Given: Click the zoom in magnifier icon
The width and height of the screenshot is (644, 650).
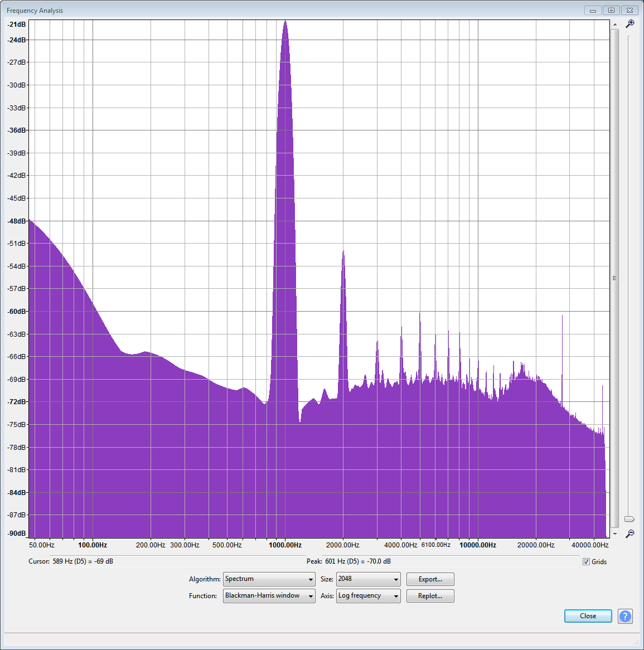Looking at the screenshot, I should click(x=630, y=23).
